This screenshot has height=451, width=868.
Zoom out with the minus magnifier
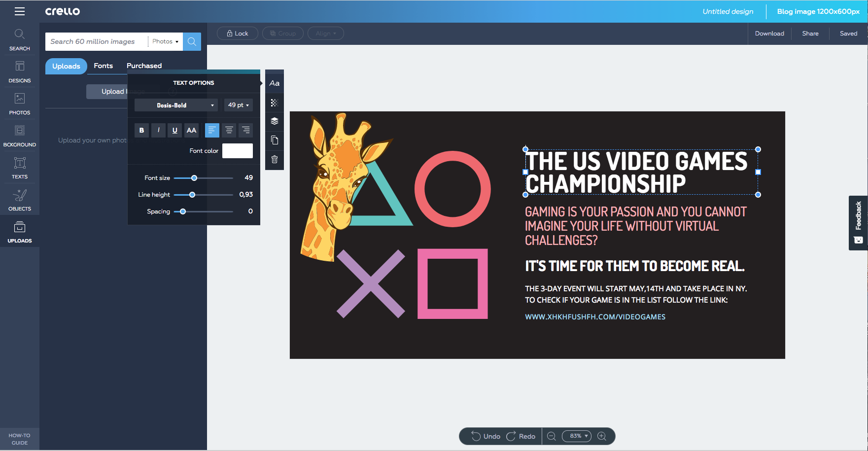click(552, 436)
